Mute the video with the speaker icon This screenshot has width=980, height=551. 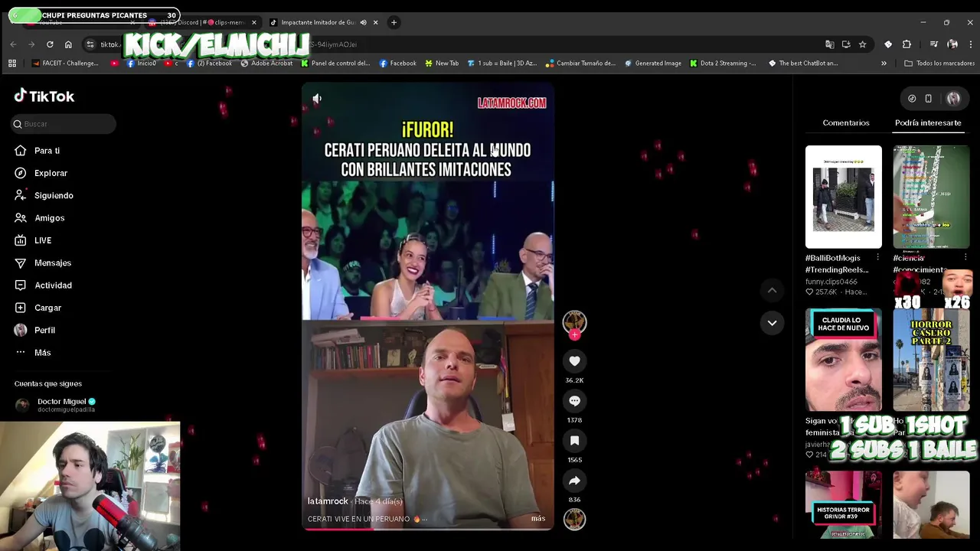[x=317, y=98]
